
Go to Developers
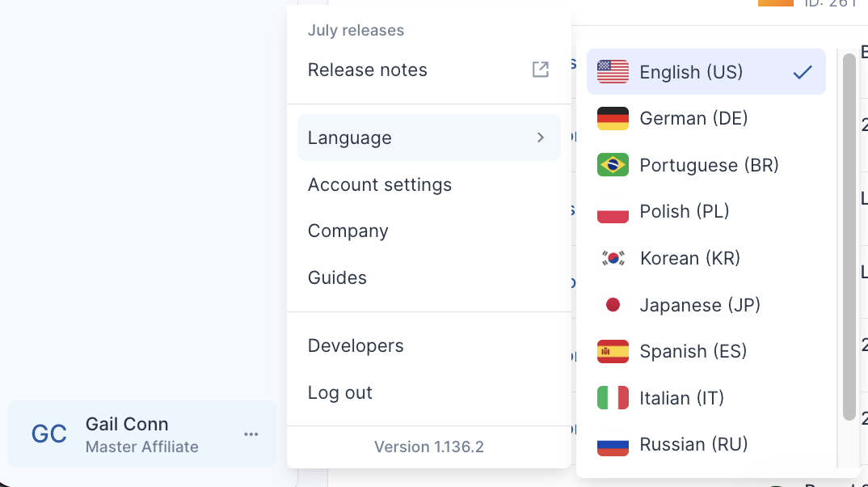coord(429,345)
